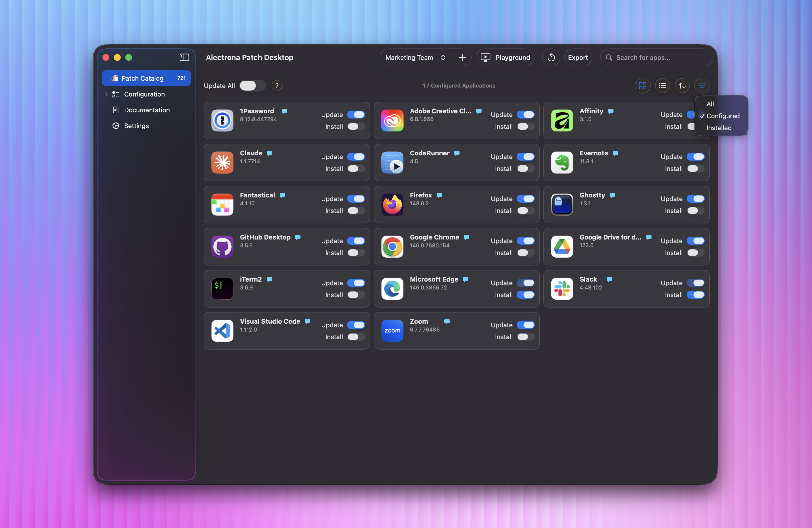Click the 17 Configured Applications label
The image size is (812, 528).
458,86
